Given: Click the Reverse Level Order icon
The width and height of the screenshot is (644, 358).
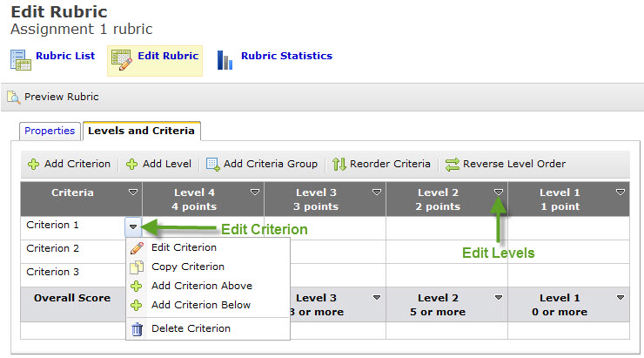Looking at the screenshot, I should pyautogui.click(x=452, y=164).
